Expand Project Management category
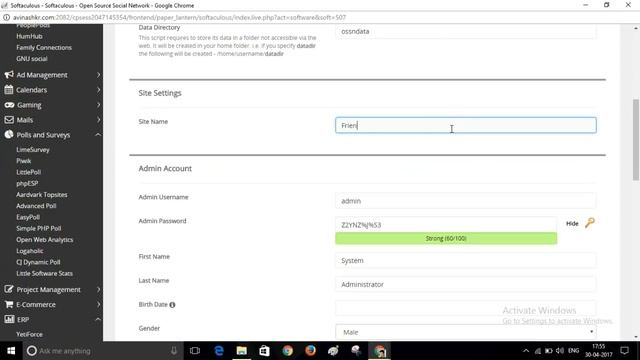640x360 pixels. pyautogui.click(x=98, y=289)
